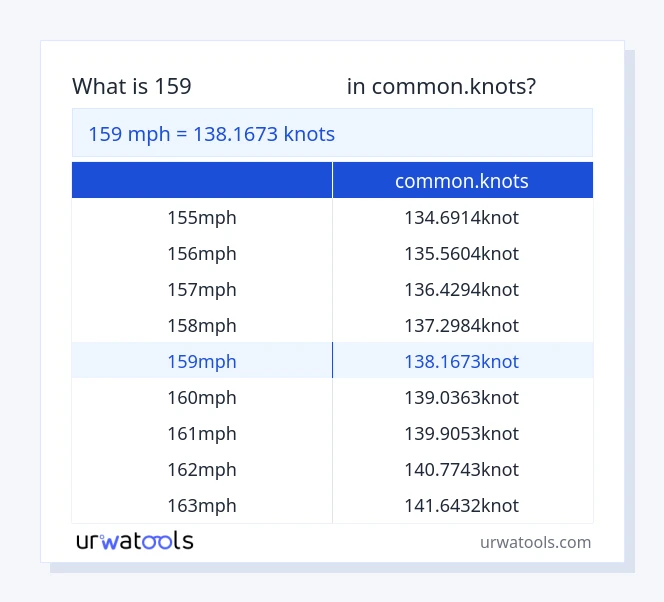The image size is (664, 602).
Task: Select the 137.2984knot value
Action: click(462, 325)
